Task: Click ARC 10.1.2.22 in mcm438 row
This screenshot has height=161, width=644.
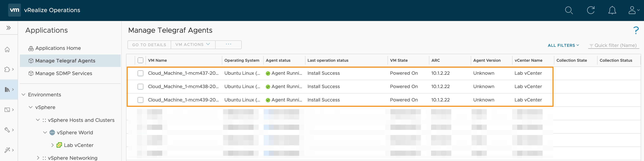Action: (x=440, y=86)
